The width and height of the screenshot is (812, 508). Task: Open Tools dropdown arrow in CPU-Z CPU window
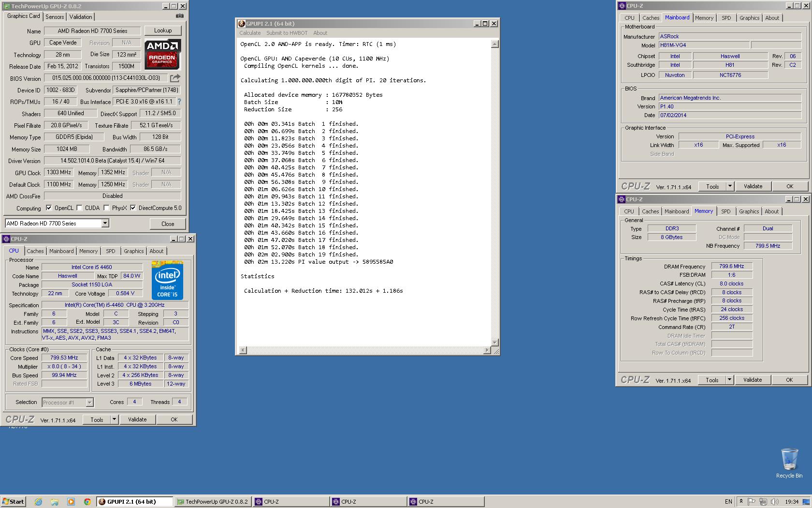pos(115,419)
